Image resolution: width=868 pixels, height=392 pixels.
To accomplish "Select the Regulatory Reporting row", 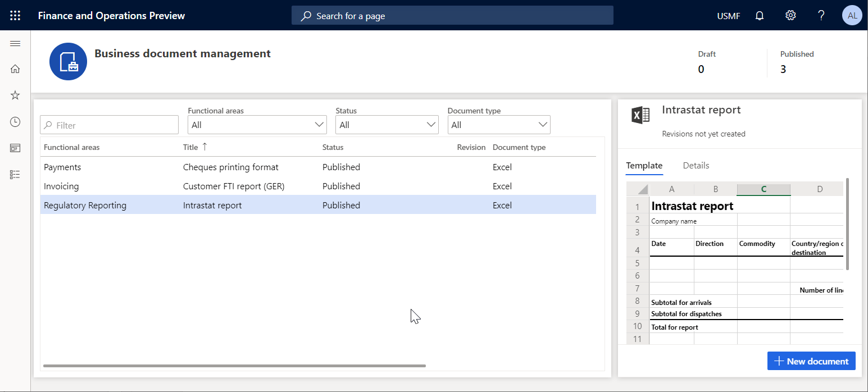I will 318,205.
